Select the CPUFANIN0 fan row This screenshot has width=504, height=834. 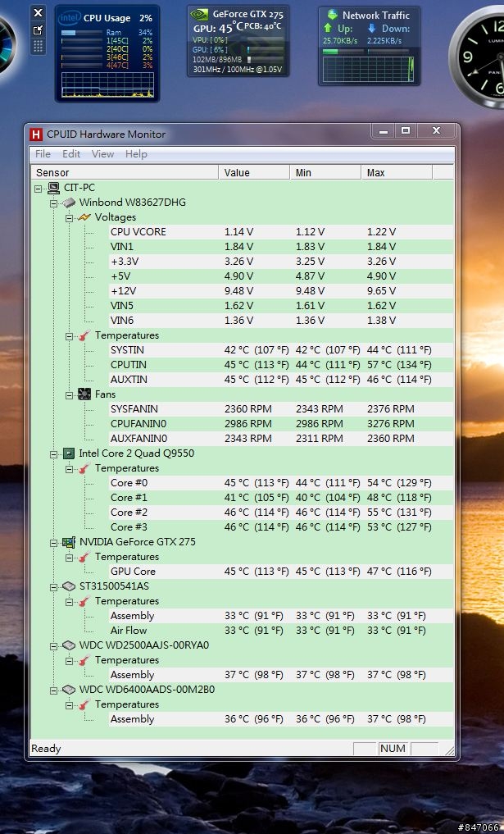click(x=281, y=424)
